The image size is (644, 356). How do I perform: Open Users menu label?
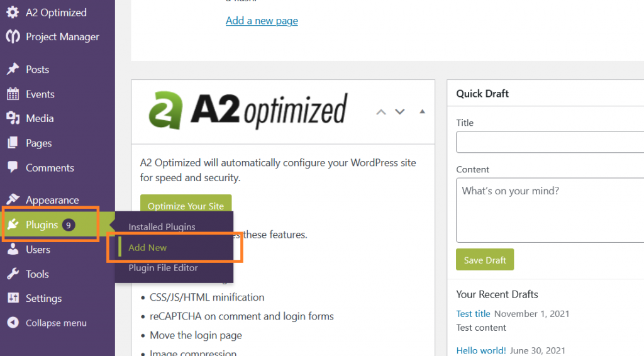click(38, 249)
